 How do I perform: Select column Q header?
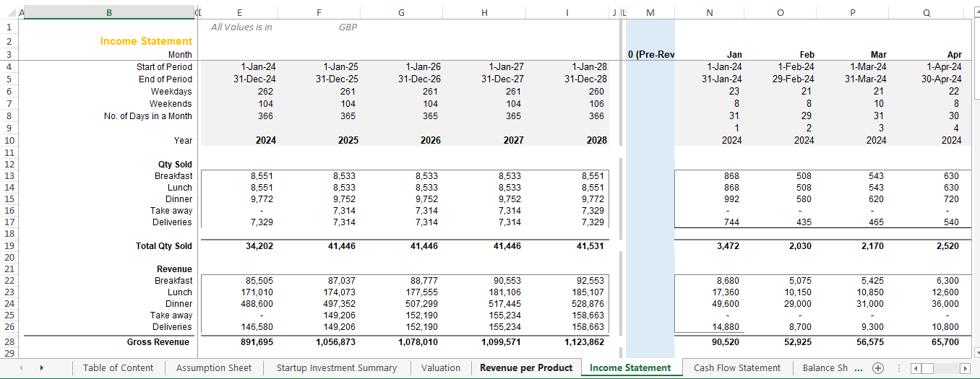tap(927, 12)
